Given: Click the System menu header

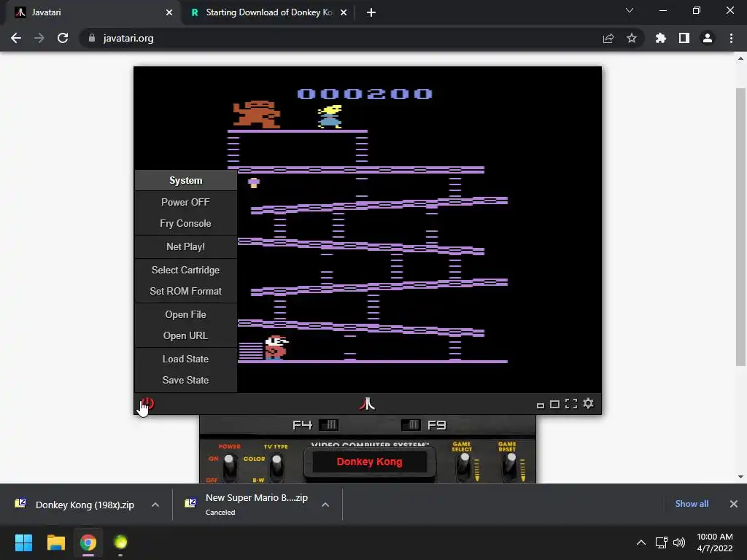Looking at the screenshot, I should point(186,181).
